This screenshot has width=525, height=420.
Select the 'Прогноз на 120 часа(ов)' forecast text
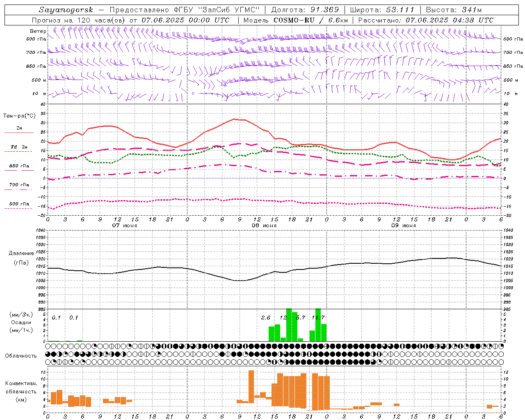point(79,20)
